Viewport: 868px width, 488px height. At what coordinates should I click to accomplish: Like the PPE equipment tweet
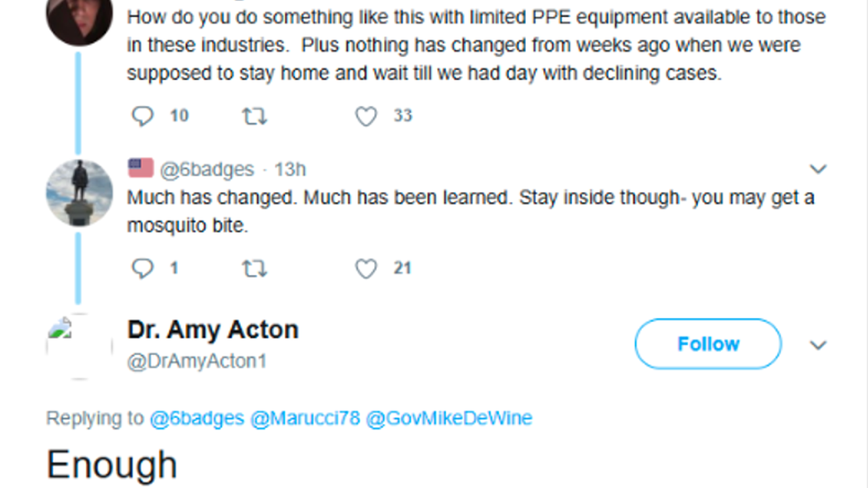tap(366, 115)
